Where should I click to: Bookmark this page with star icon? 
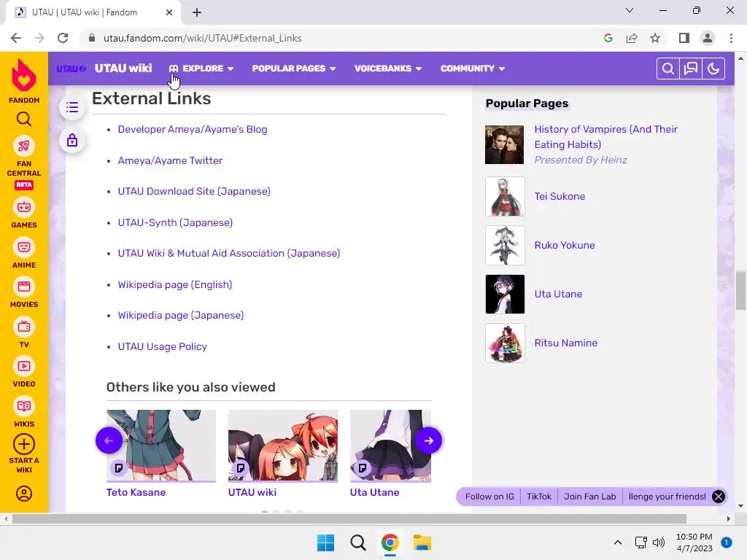pos(655,38)
